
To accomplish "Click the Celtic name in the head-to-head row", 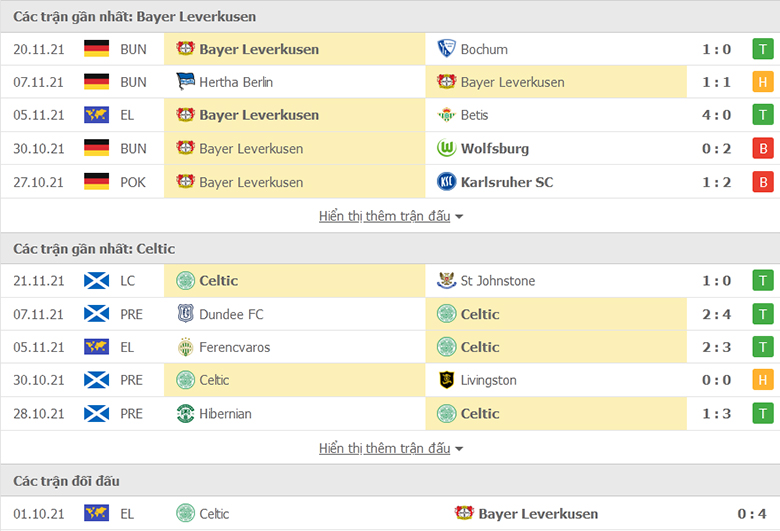I will [214, 514].
